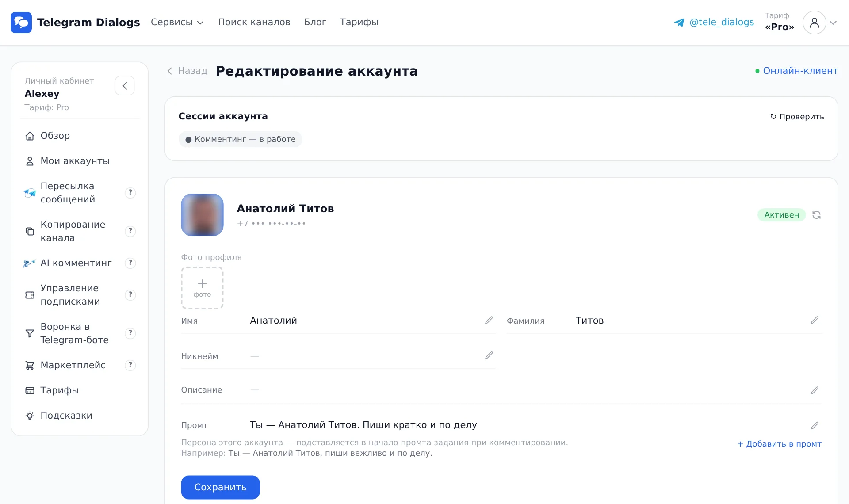Viewport: 849px width, 504px height.
Task: Click the Активен status badge
Action: [781, 215]
